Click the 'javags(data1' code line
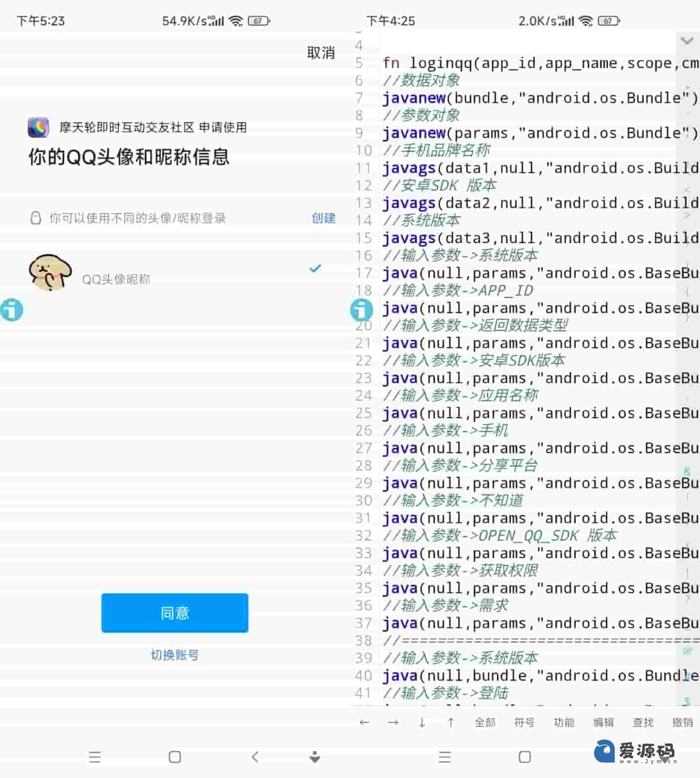The image size is (700, 778). (540, 168)
